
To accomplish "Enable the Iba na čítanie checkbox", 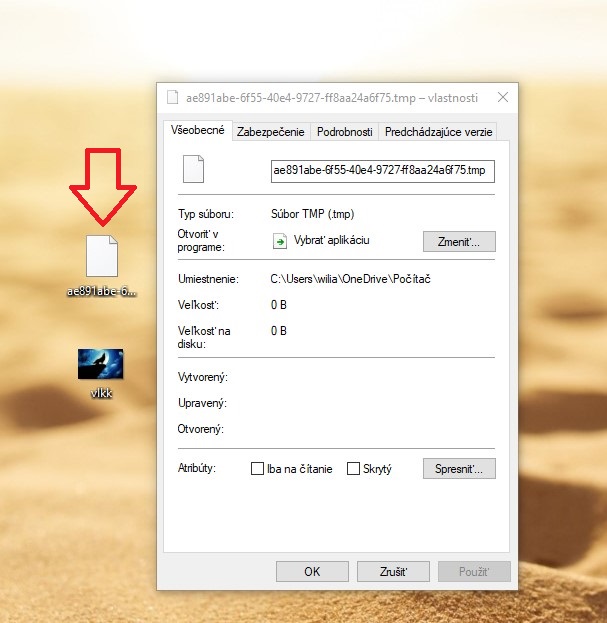I will (258, 469).
